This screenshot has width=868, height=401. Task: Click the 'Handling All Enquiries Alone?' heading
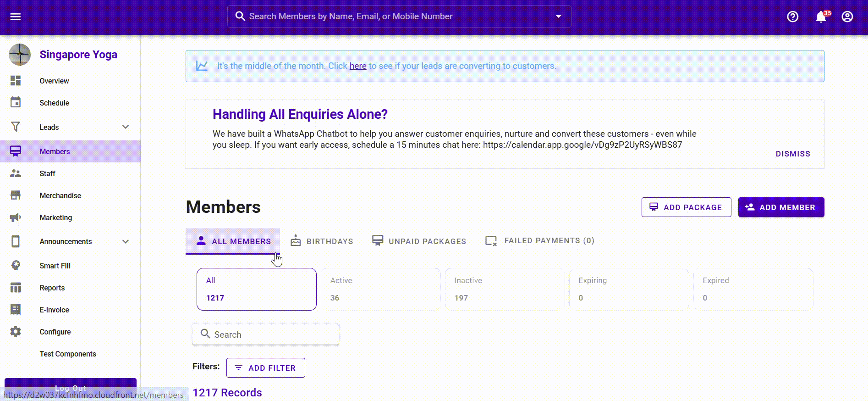300,114
